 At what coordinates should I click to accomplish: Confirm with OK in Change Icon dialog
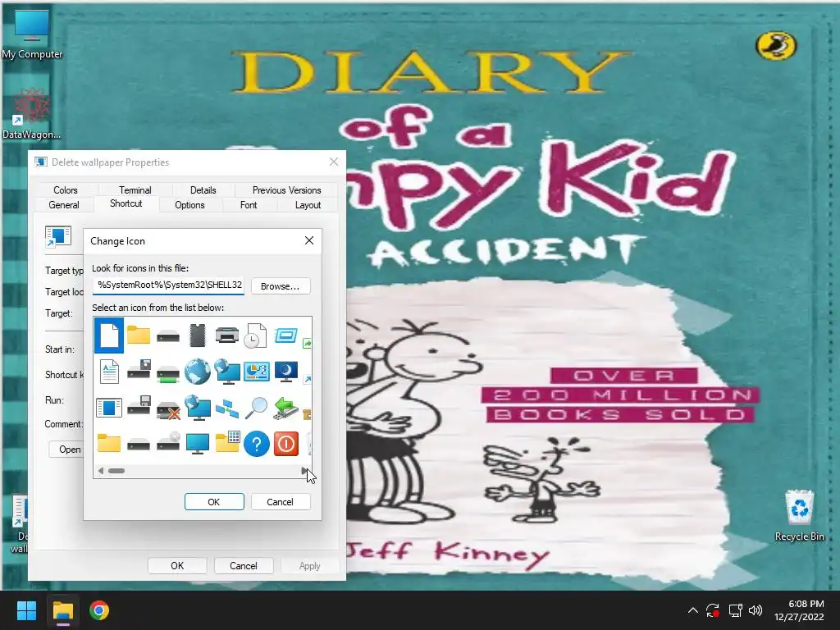tap(214, 502)
